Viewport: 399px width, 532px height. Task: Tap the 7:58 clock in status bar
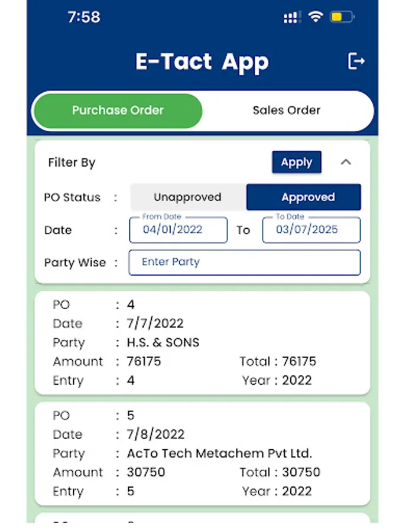(x=83, y=17)
